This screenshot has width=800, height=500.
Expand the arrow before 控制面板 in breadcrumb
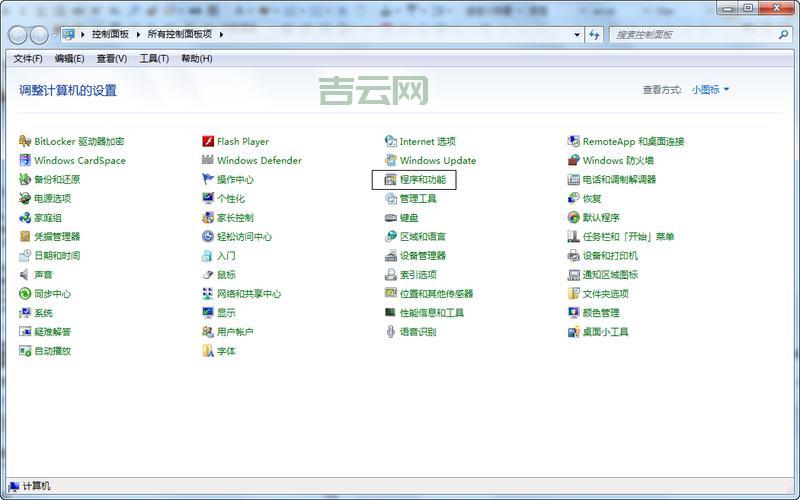point(82,35)
